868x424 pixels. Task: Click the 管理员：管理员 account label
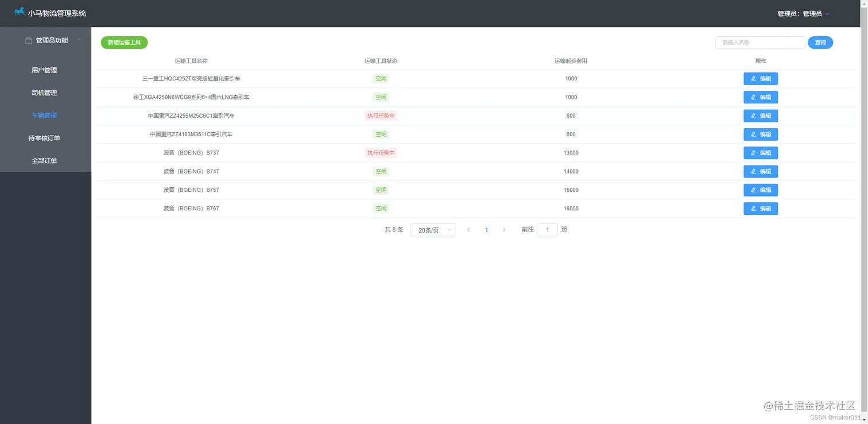click(800, 14)
